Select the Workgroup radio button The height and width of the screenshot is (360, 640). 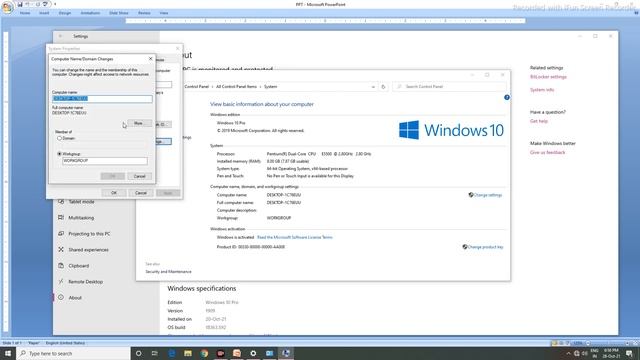(x=60, y=154)
